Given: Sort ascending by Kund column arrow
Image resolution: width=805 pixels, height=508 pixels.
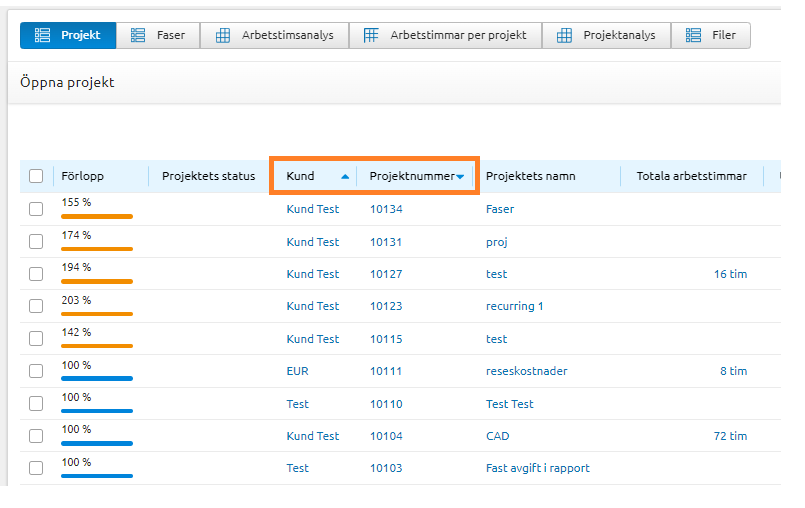Looking at the screenshot, I should pos(345,176).
